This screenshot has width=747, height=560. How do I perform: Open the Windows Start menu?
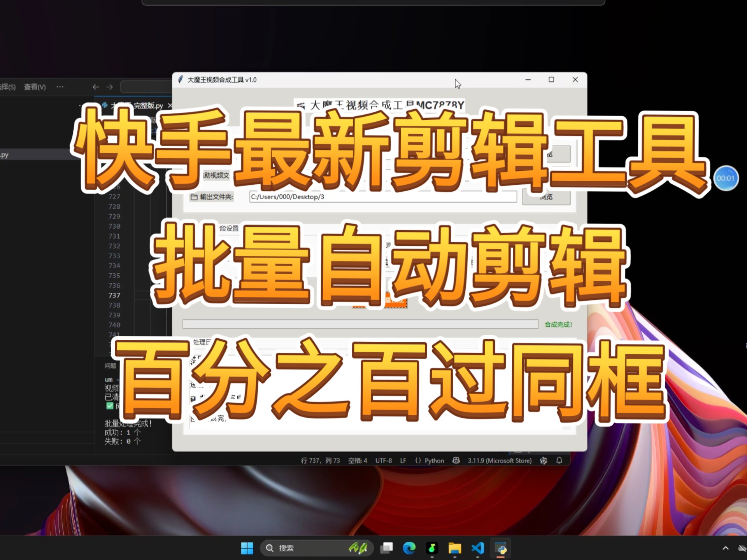(247, 548)
